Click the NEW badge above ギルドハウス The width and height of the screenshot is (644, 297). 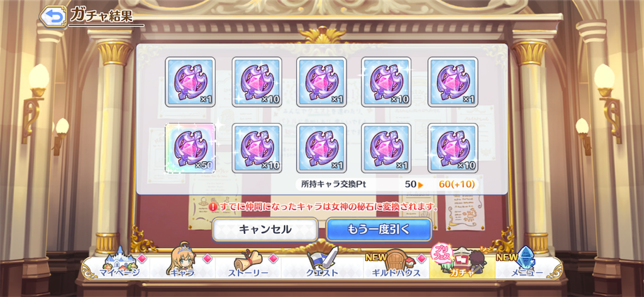375,257
